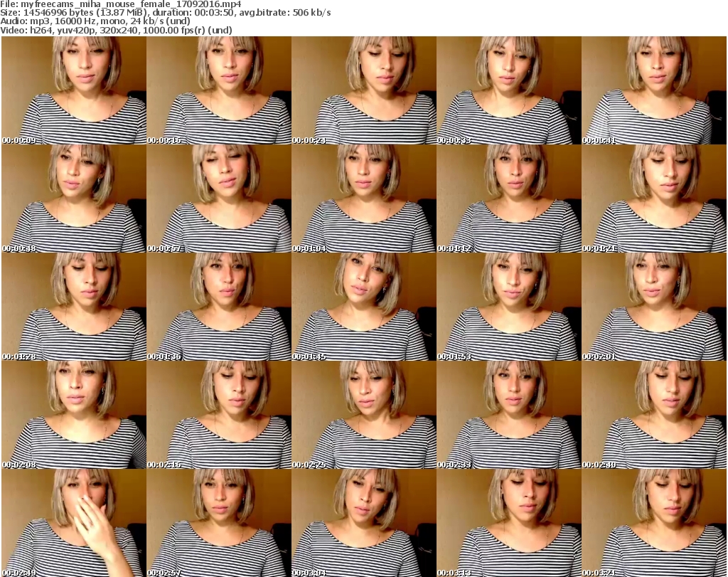The width and height of the screenshot is (728, 577).
Task: Select the thumbnail stamped 00:01:12
Action: click(x=509, y=198)
